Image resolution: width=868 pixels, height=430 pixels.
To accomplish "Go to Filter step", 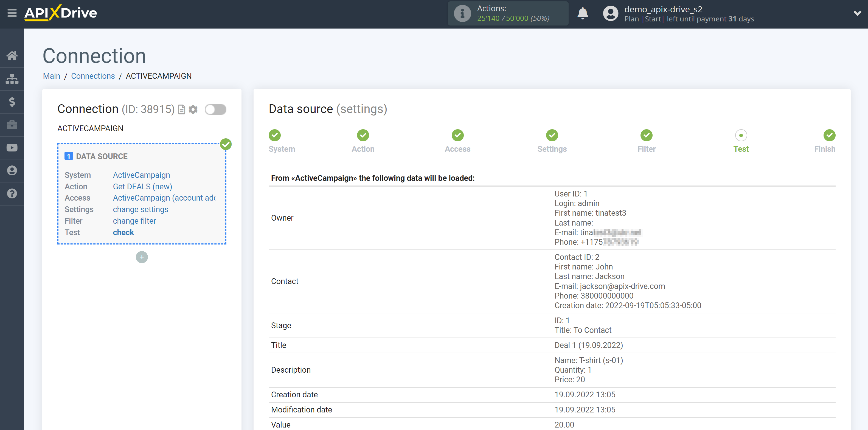I will pos(646,136).
